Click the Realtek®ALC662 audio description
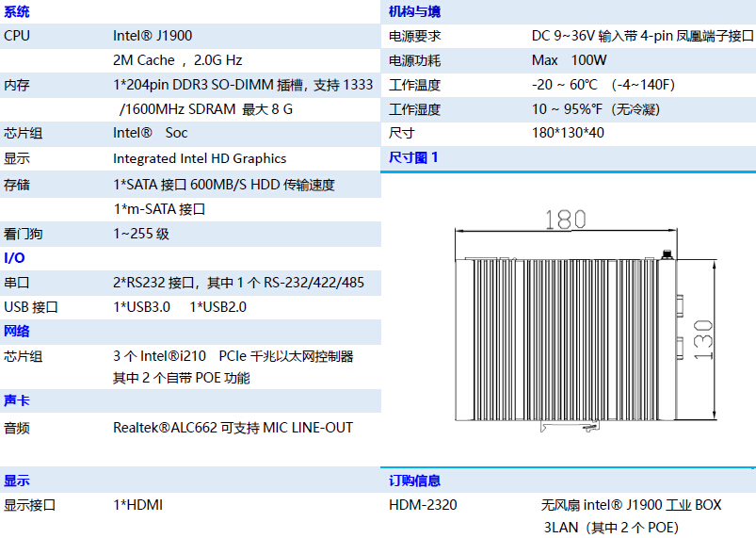 [x=233, y=428]
